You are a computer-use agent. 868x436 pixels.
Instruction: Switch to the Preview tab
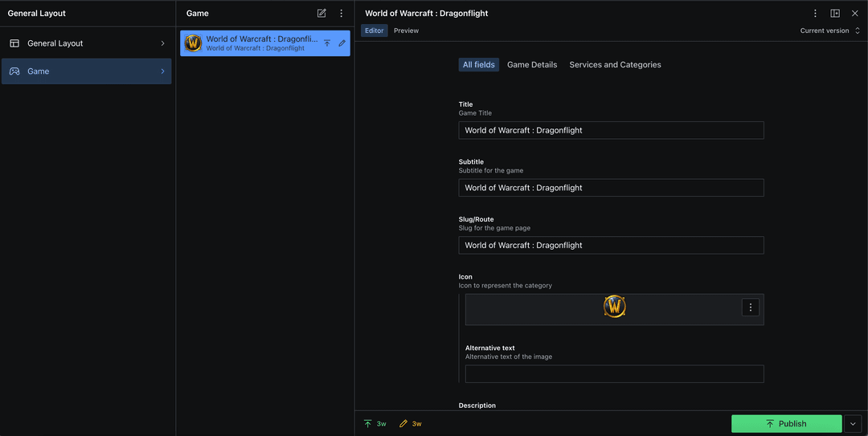406,31
